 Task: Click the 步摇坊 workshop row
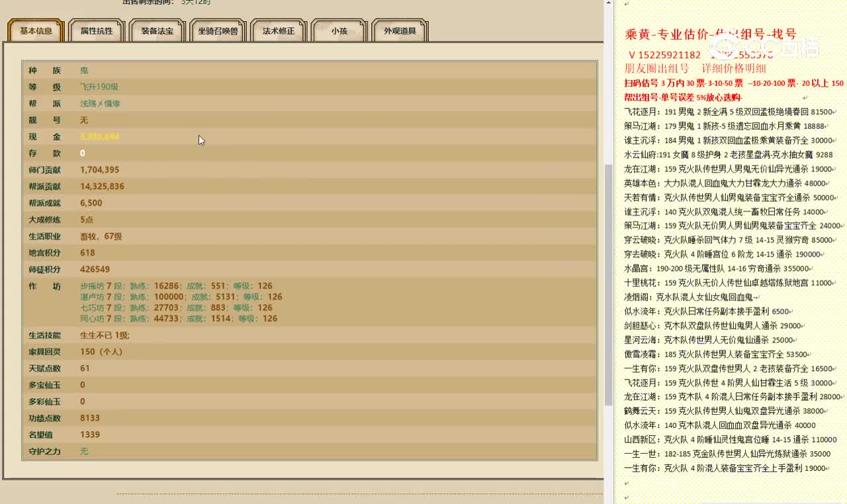point(176,286)
